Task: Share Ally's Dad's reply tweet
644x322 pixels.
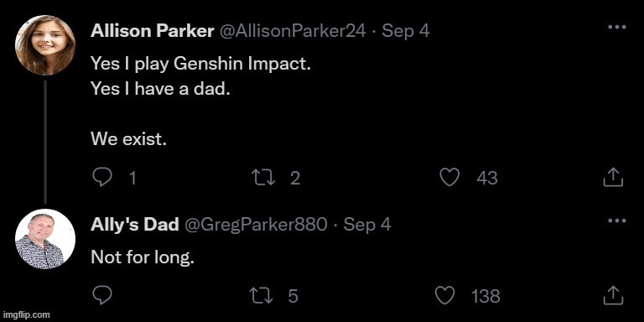Action: 613,295
